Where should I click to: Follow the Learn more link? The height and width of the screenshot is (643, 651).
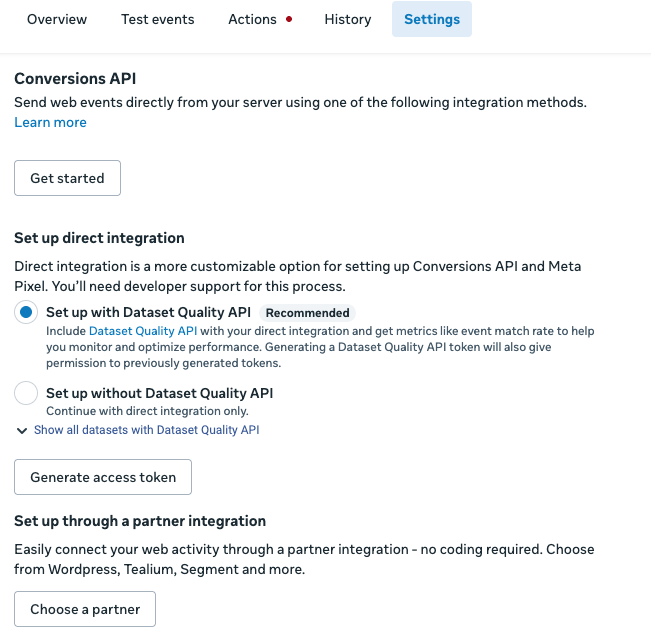tap(51, 122)
